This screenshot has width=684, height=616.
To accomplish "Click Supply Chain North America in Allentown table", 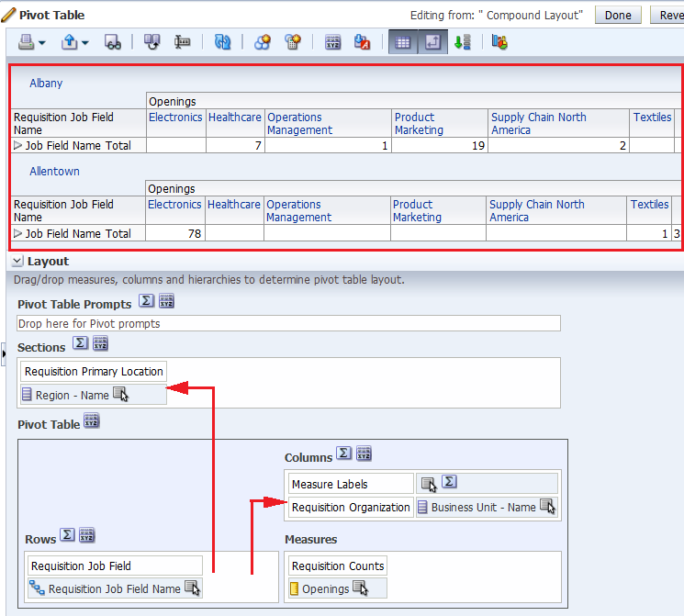I will click(537, 211).
